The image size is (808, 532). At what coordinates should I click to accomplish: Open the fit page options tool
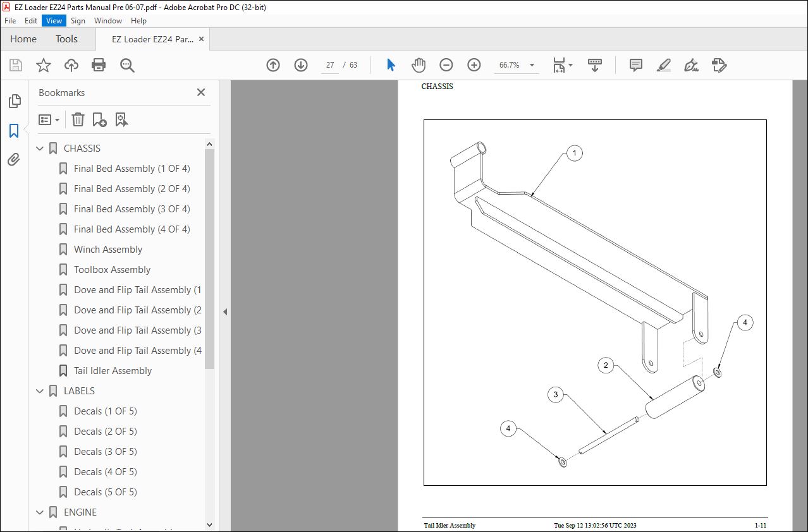click(562, 65)
